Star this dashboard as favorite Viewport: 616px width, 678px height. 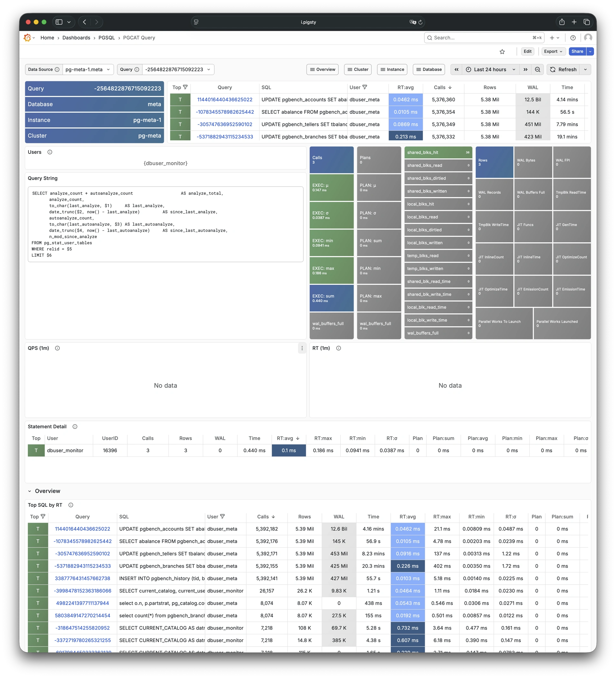[502, 51]
